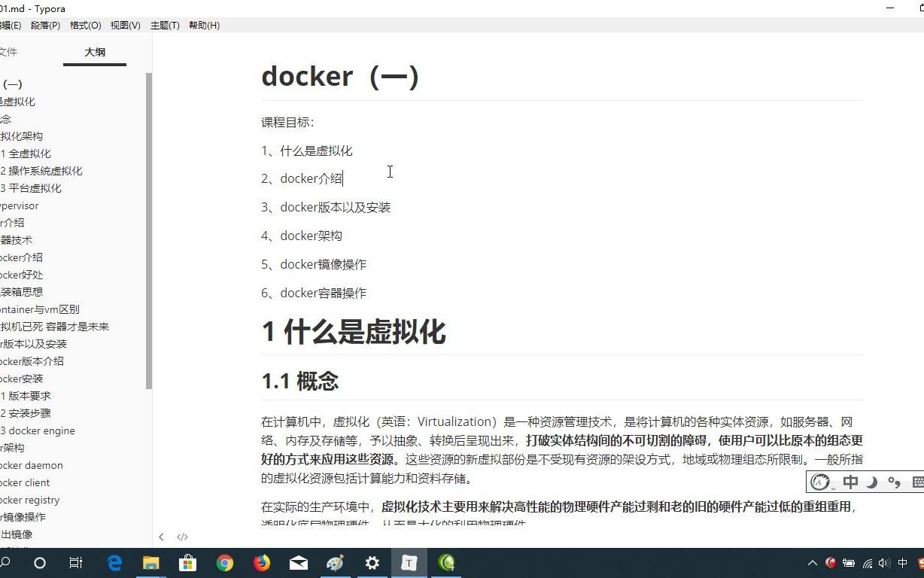
Task: Collapse the sidebar with the back arrow
Action: [x=162, y=537]
